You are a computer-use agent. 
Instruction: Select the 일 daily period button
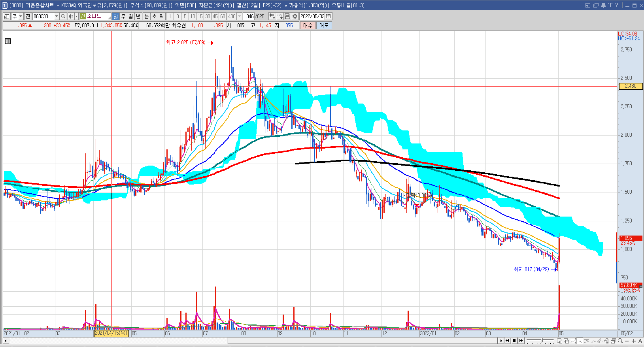click(x=115, y=16)
